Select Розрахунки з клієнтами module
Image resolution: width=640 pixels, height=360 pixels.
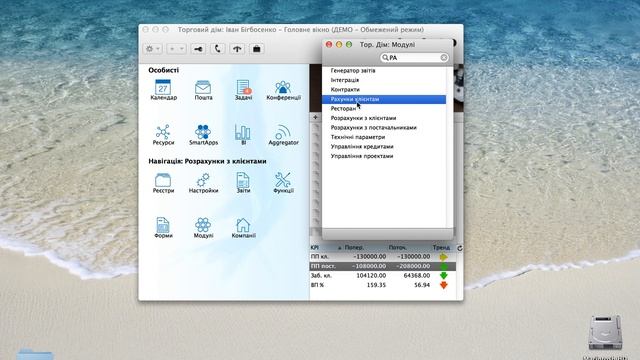click(384, 118)
